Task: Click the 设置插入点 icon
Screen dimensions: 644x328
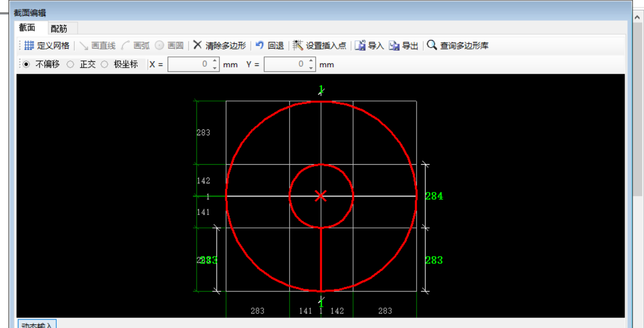Action: tap(298, 45)
